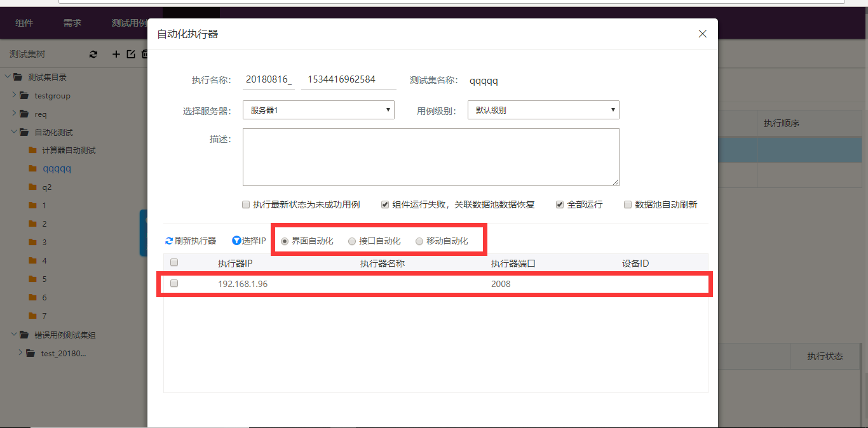Click the 测试集树 panel title

click(27, 55)
